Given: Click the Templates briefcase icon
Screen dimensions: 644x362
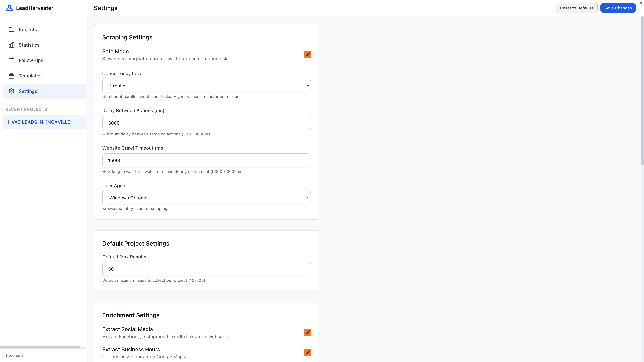Looking at the screenshot, I should coord(11,76).
